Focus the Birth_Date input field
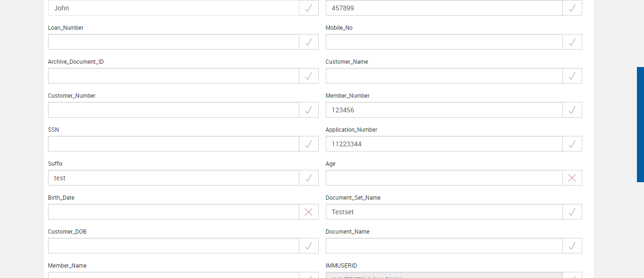The image size is (644, 278). (173, 212)
